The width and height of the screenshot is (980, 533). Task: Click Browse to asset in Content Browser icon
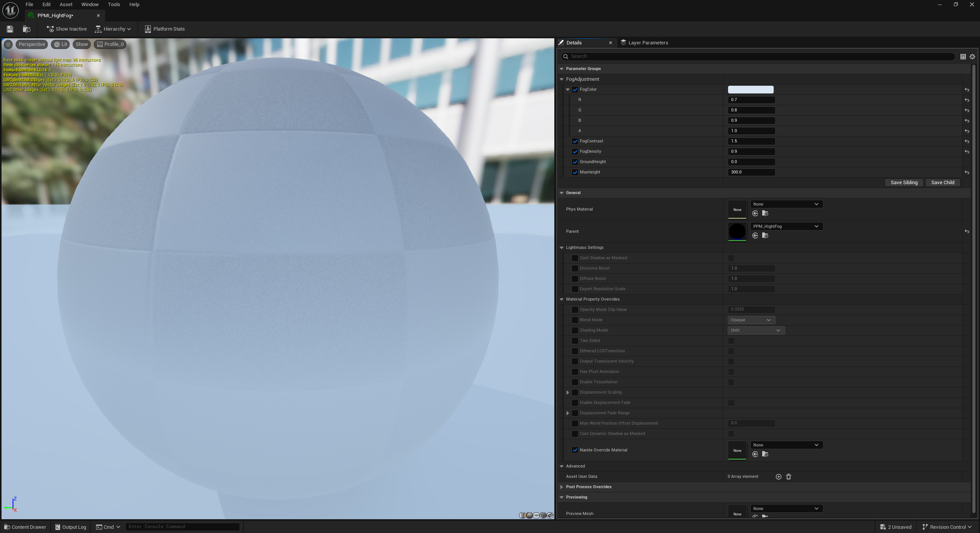click(26, 29)
